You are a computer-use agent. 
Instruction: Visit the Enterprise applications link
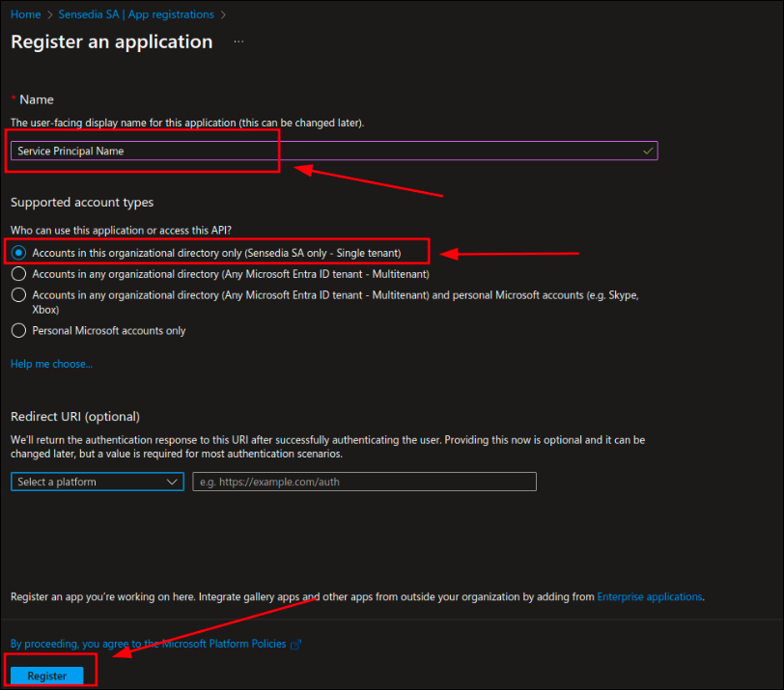click(649, 596)
